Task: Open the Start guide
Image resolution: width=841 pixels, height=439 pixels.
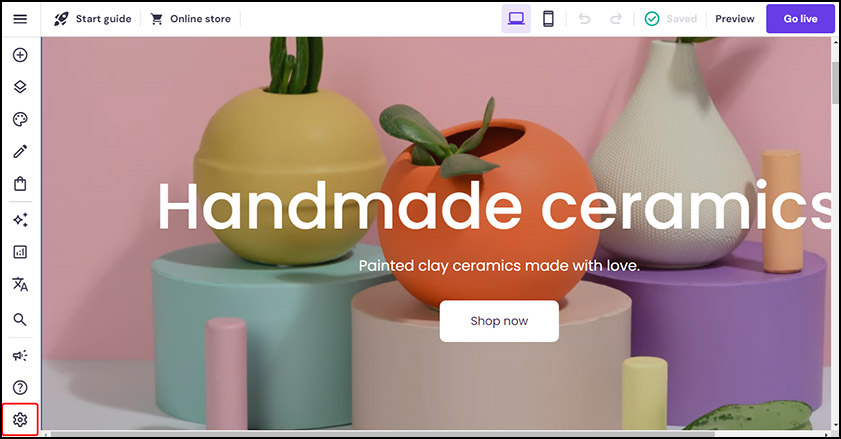Action: pyautogui.click(x=92, y=19)
